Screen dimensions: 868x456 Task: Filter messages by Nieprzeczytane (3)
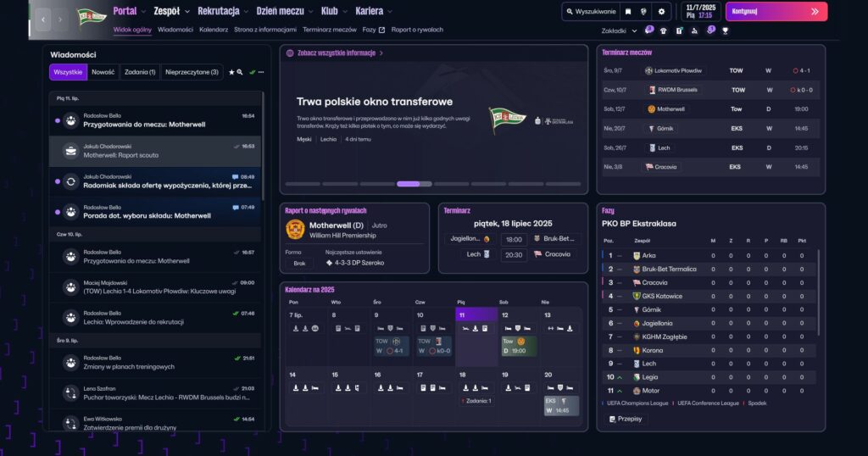coord(192,73)
